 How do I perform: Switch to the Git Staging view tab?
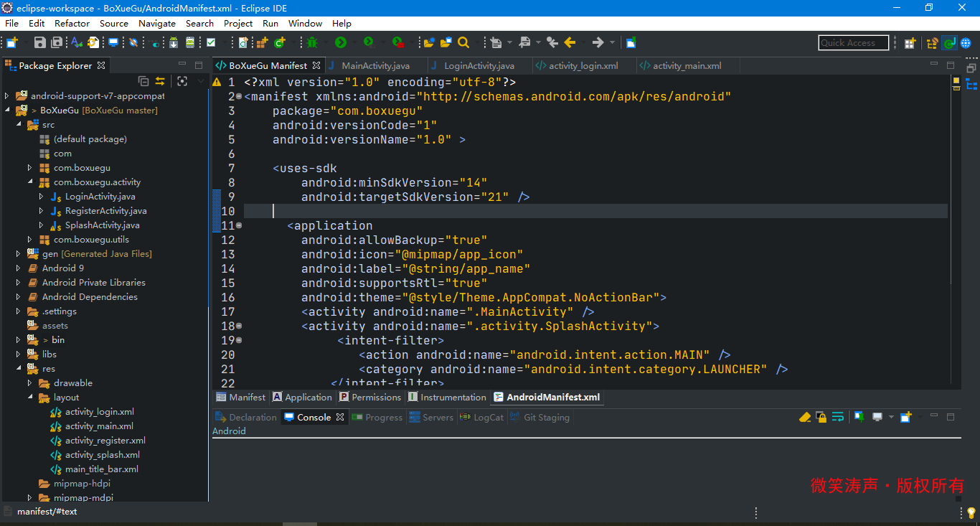540,418
